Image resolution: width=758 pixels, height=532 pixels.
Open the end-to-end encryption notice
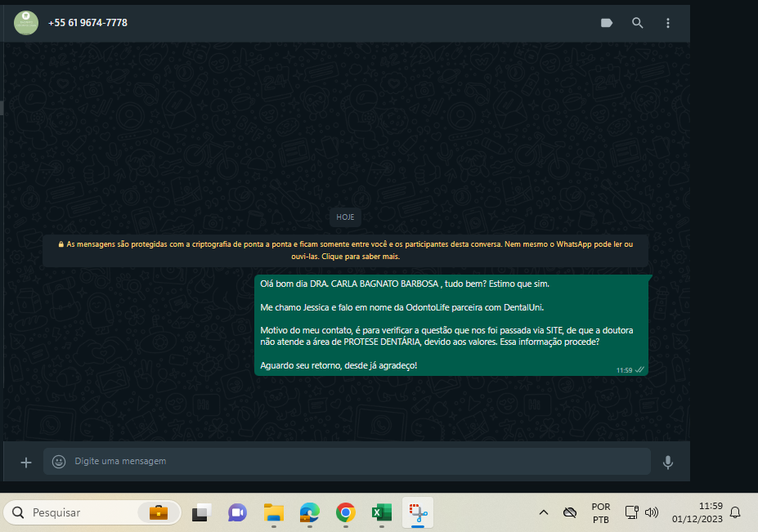pyautogui.click(x=345, y=250)
